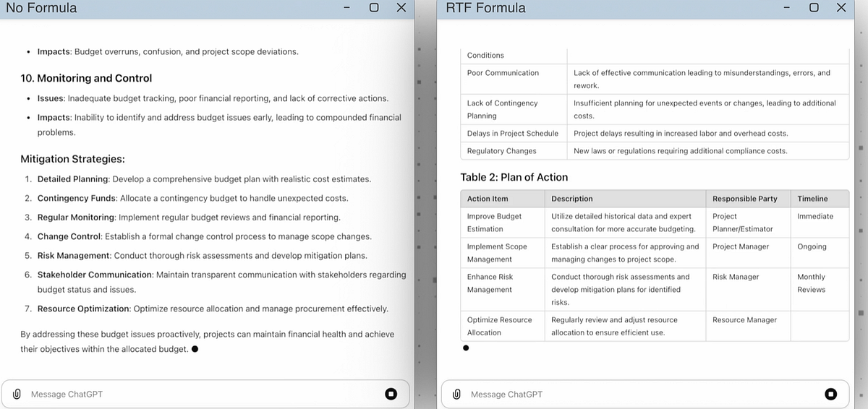The height and width of the screenshot is (409, 868).
Task: Click the 'Change Control' list item
Action: click(x=205, y=236)
